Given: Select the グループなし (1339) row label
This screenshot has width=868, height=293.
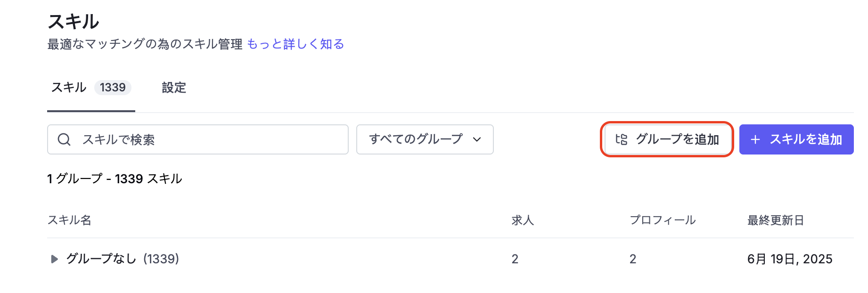Looking at the screenshot, I should click(x=123, y=259).
